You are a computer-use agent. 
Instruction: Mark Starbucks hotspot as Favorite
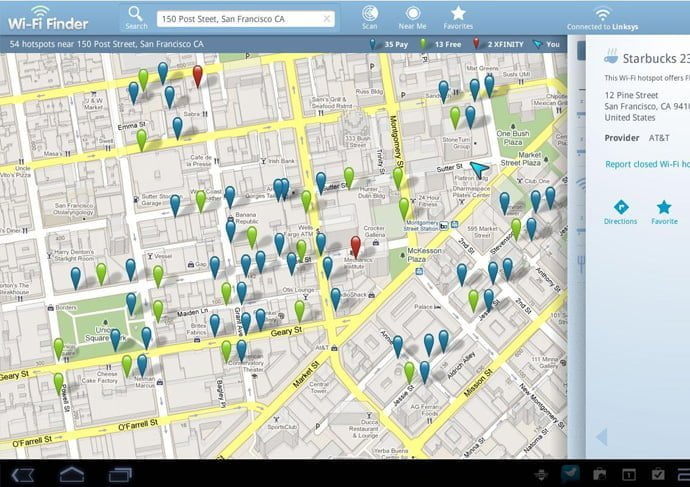point(664,207)
